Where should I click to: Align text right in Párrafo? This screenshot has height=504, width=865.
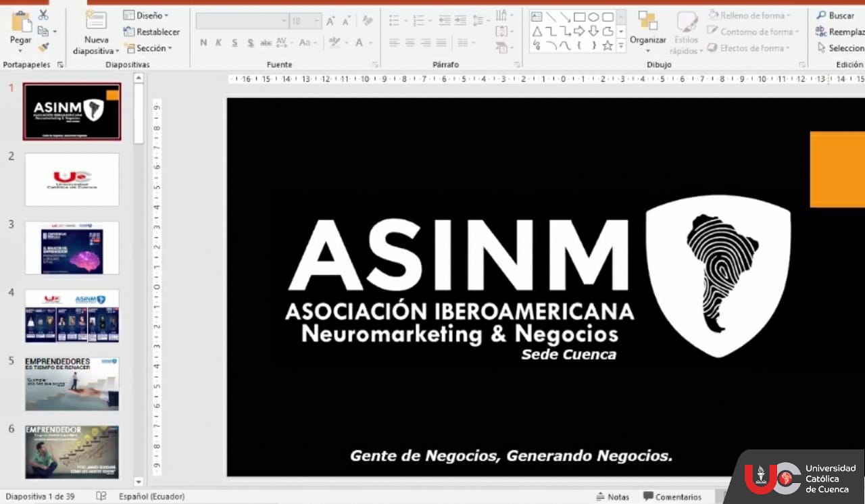[425, 43]
